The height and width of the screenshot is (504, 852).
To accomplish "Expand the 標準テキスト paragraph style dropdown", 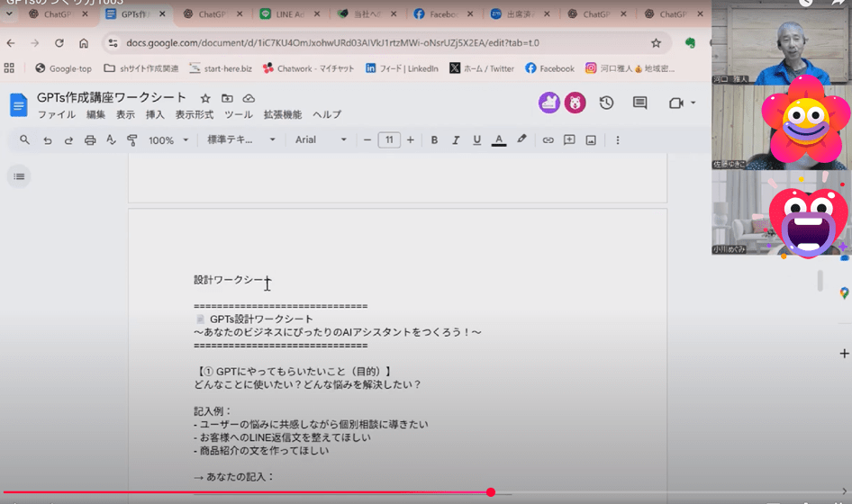I will [x=241, y=140].
